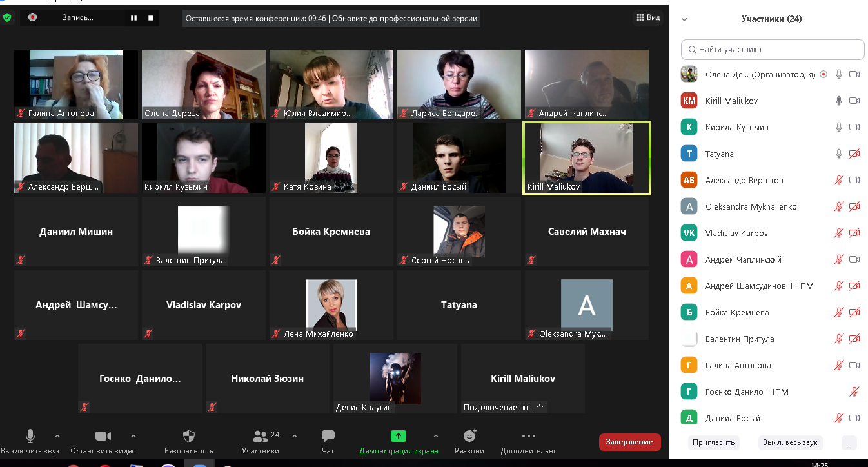Viewport: 868px width, 467px height.
Task: Open the Вид view layout menu
Action: [x=648, y=18]
